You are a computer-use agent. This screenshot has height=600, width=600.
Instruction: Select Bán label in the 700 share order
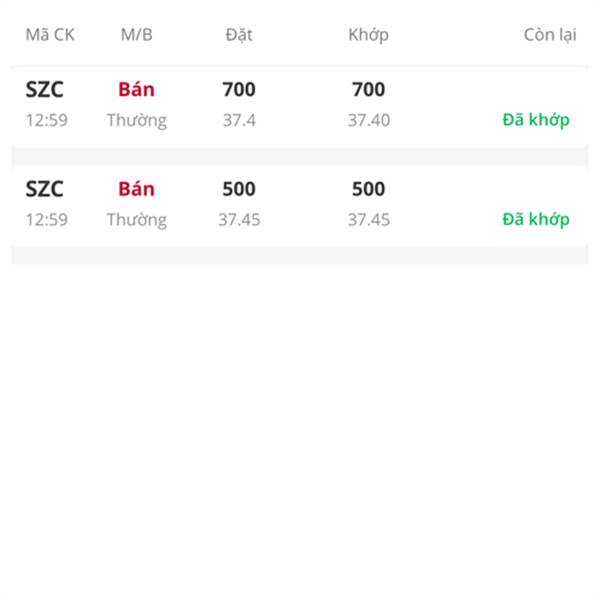137,89
